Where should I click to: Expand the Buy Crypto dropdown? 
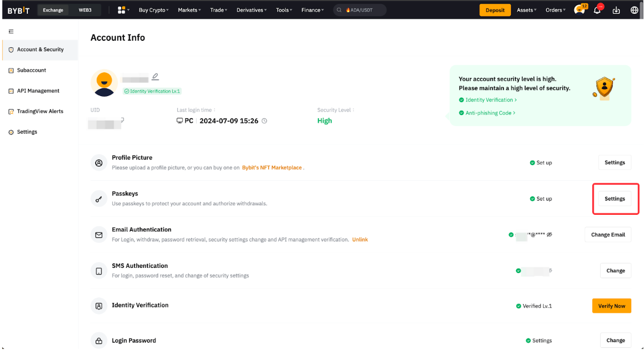[154, 10]
